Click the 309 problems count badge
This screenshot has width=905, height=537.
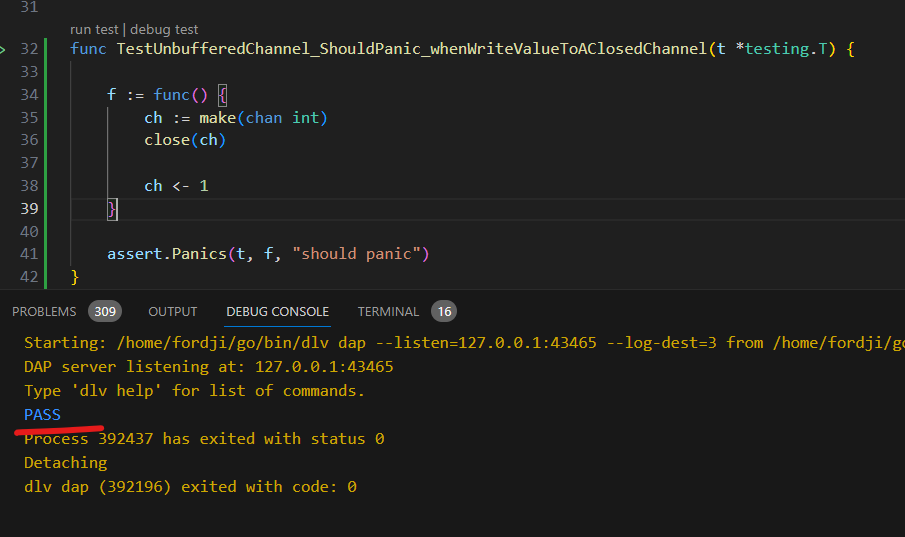tap(104, 311)
